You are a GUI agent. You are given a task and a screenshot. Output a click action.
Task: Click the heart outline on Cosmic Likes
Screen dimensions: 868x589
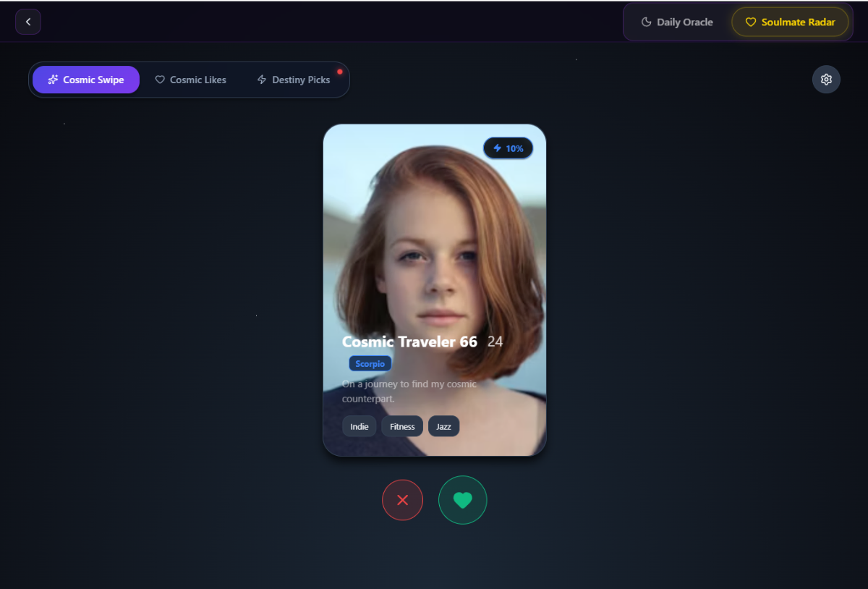(x=160, y=80)
